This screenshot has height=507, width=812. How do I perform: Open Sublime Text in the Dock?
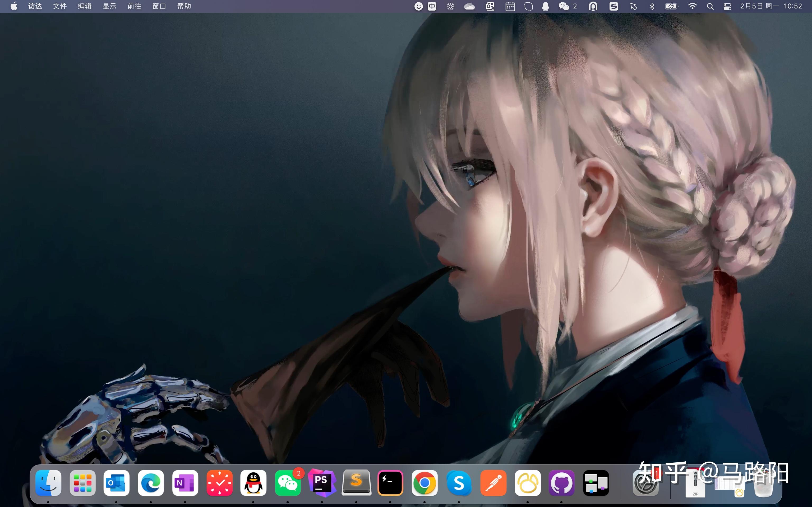coord(357,483)
